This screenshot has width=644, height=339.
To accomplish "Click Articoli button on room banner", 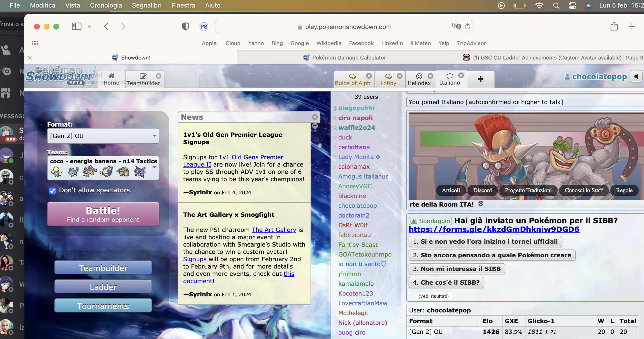I will 451,190.
